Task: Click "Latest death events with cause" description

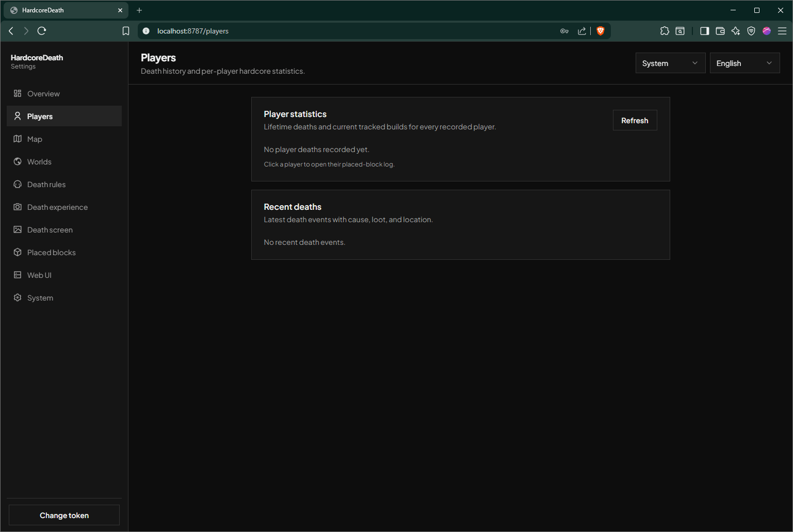Action: pyautogui.click(x=348, y=220)
